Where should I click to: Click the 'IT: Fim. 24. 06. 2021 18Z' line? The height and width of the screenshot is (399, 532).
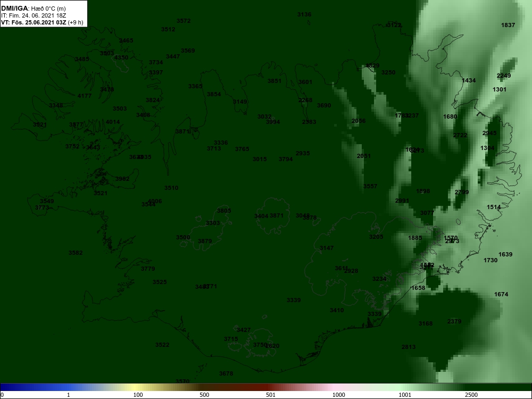(33, 15)
